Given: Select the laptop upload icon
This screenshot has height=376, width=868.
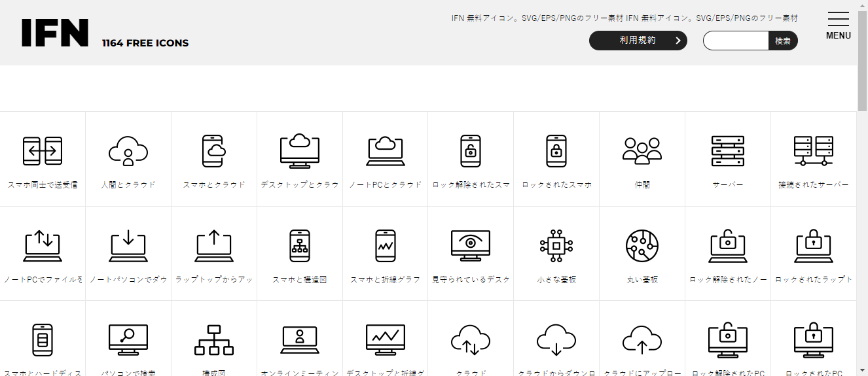Looking at the screenshot, I should (x=214, y=246).
